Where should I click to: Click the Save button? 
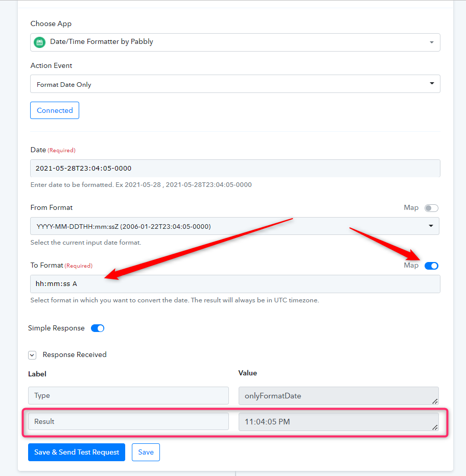[x=146, y=452]
